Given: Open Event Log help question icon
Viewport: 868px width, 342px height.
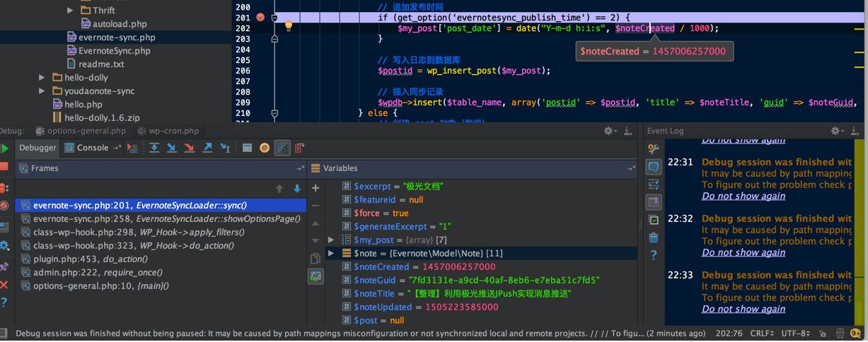Looking at the screenshot, I should click(x=654, y=255).
